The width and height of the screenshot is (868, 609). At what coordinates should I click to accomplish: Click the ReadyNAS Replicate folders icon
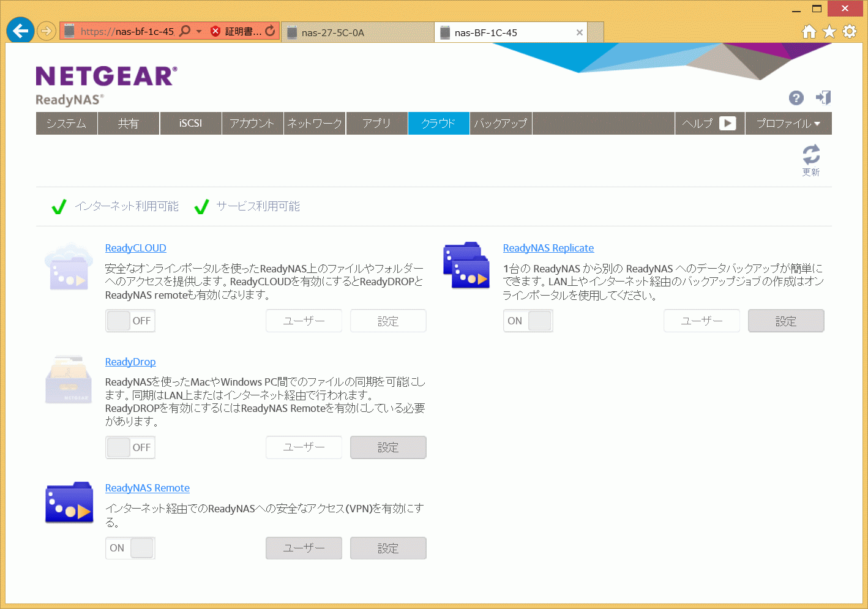pos(466,266)
